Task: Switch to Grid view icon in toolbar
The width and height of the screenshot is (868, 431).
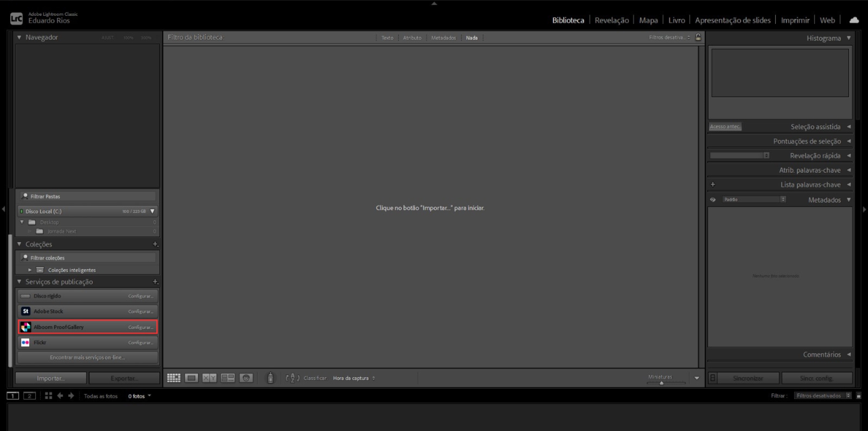Action: [174, 378]
